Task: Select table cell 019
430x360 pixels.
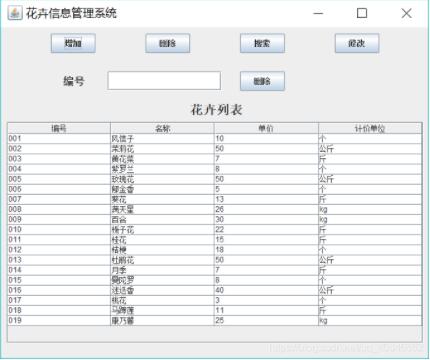Action: click(59, 321)
